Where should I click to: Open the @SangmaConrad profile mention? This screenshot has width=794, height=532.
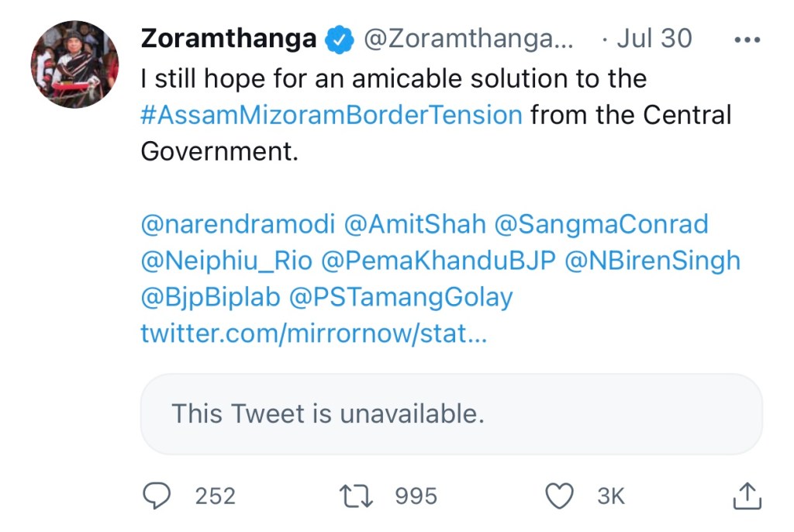tap(601, 224)
